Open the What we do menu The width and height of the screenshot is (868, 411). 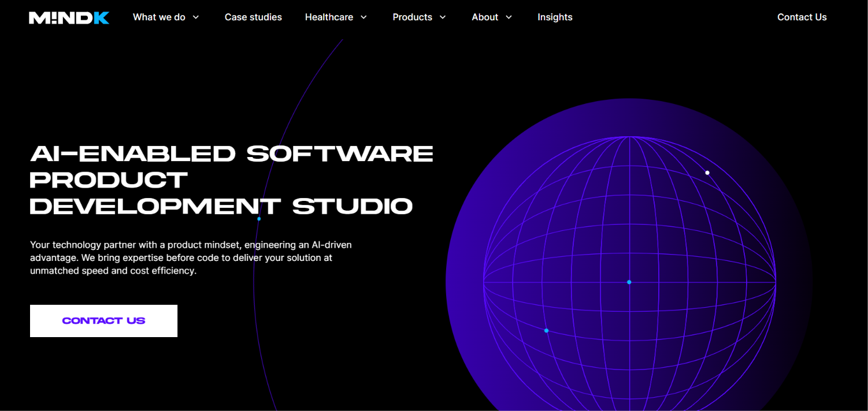(159, 17)
